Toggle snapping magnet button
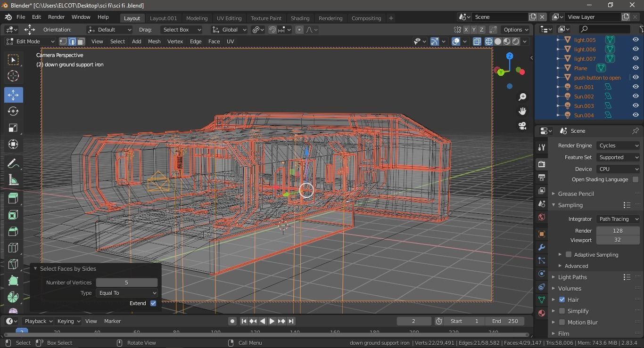 (272, 30)
